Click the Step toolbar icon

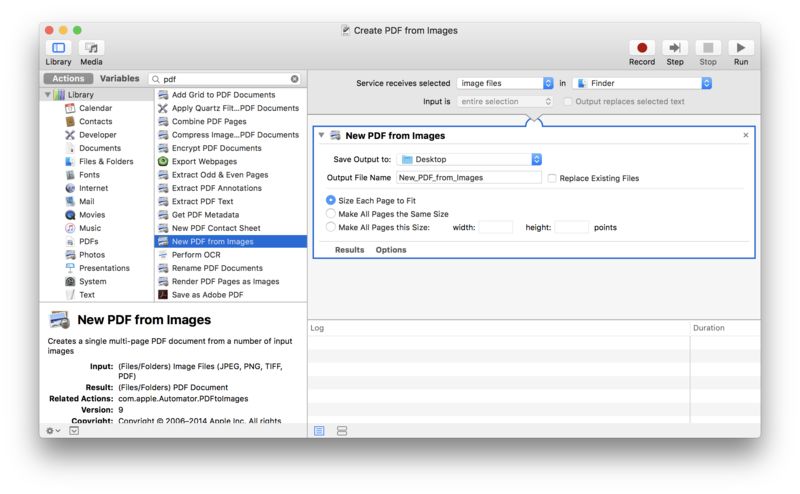click(675, 48)
